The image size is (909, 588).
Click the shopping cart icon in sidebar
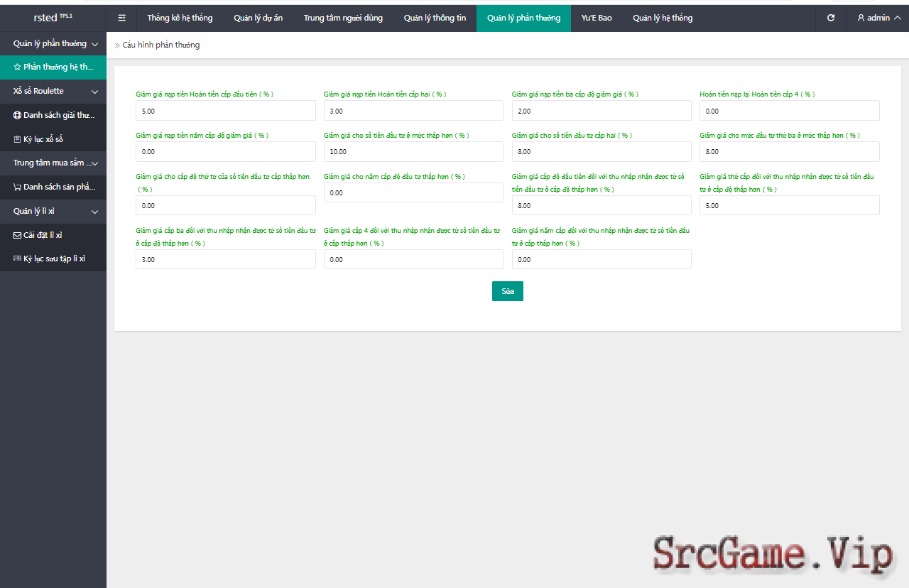click(x=17, y=187)
